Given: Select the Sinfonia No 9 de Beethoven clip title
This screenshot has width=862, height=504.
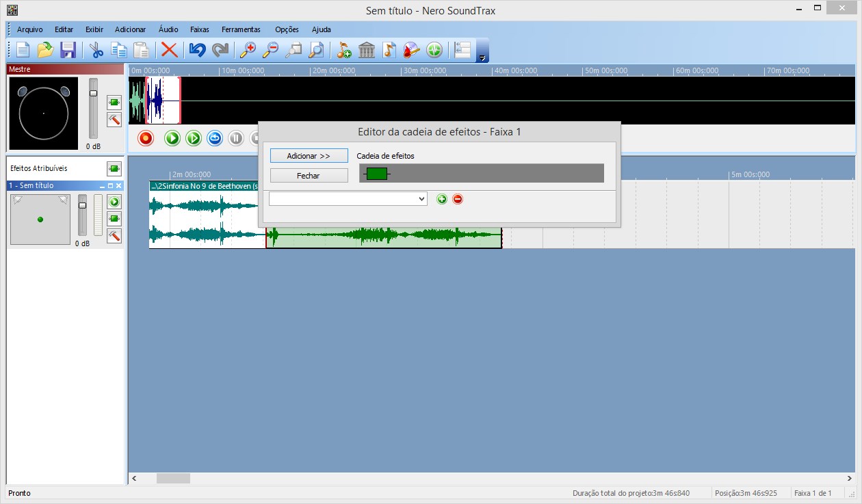Looking at the screenshot, I should click(204, 185).
